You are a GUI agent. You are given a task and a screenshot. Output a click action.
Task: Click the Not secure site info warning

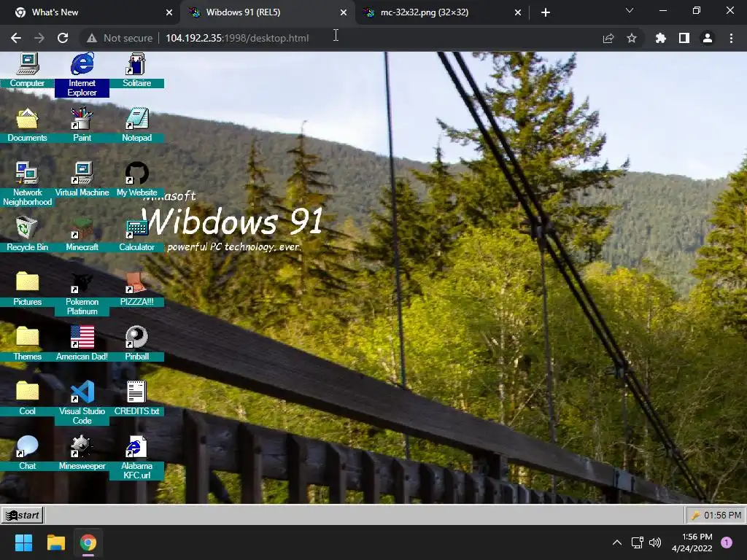pos(120,38)
